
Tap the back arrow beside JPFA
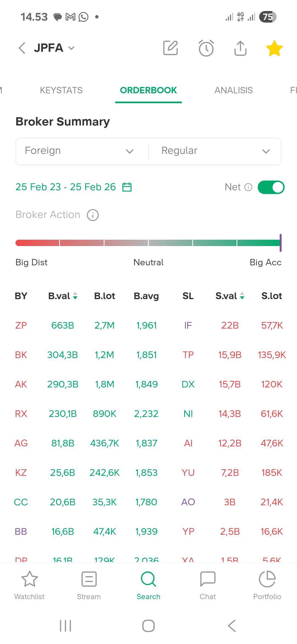[x=22, y=48]
